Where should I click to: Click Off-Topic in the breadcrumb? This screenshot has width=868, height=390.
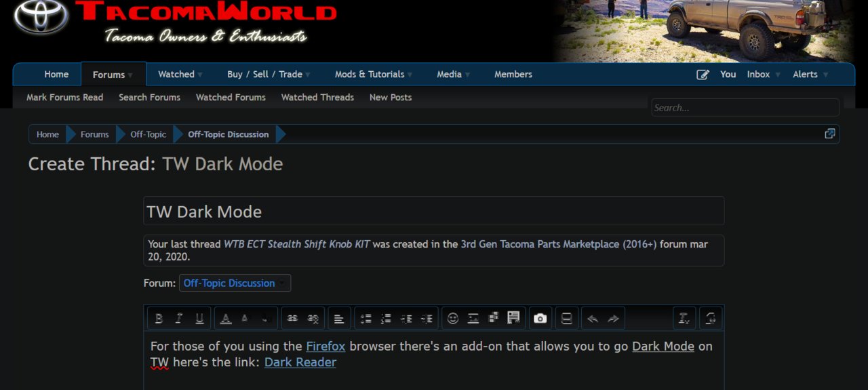pos(148,134)
